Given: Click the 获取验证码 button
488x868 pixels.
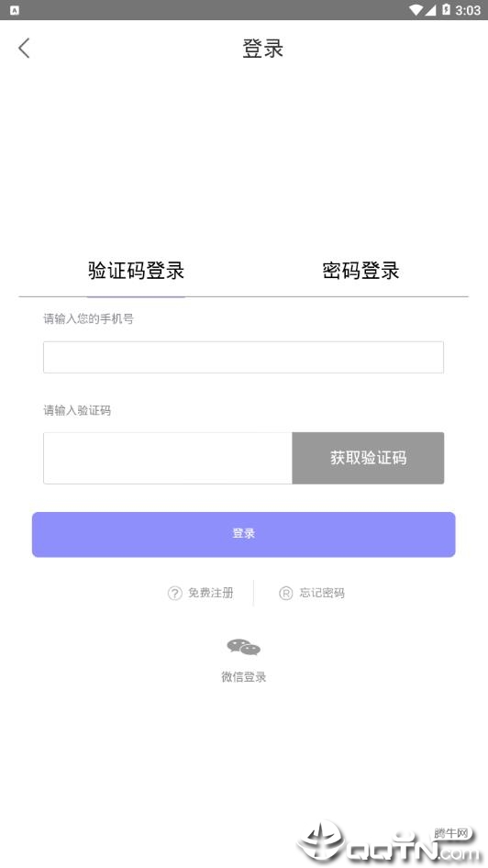Looking at the screenshot, I should [368, 458].
